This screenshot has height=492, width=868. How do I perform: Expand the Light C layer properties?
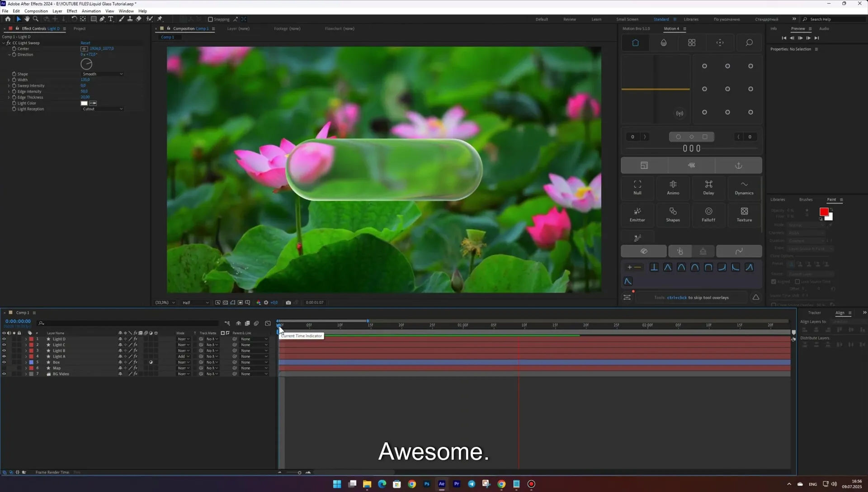26,345
